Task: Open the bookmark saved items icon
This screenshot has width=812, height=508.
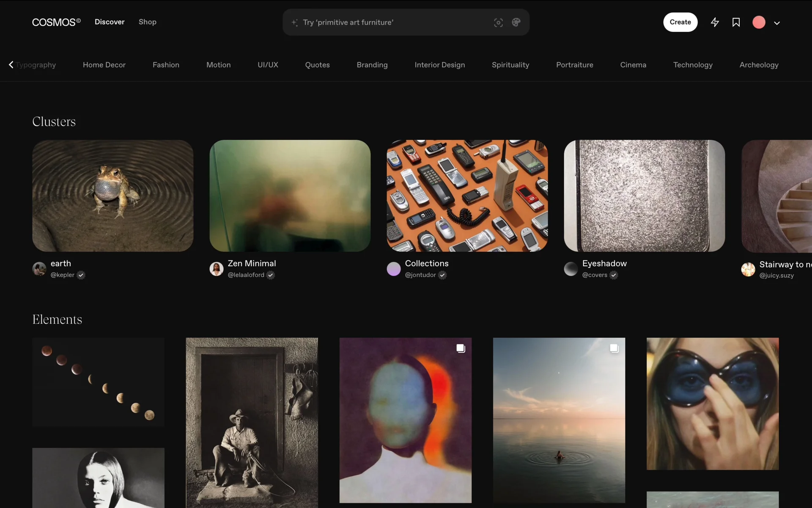Action: click(x=736, y=22)
